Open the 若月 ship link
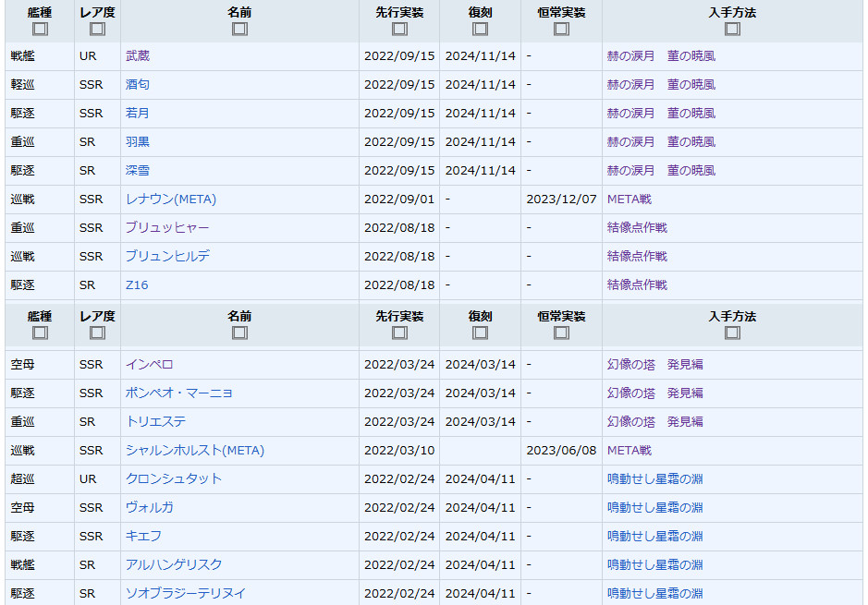This screenshot has height=605, width=868. click(138, 114)
